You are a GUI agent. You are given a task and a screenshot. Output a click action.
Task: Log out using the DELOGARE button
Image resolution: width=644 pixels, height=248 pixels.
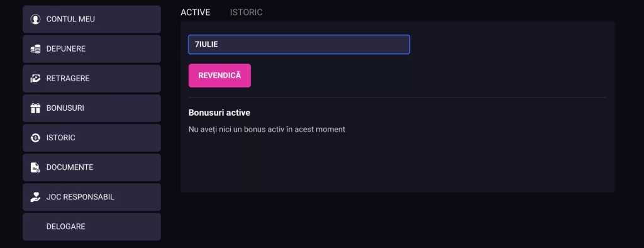coord(92,227)
